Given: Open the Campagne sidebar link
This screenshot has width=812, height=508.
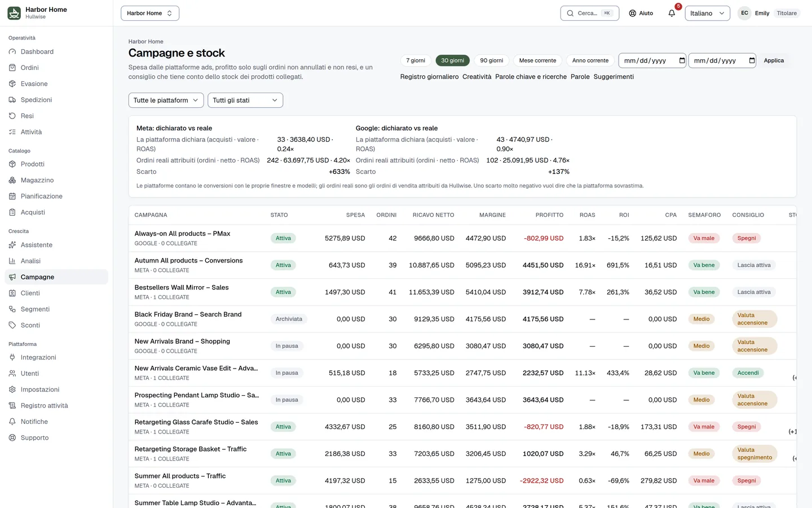Looking at the screenshot, I should [56, 277].
